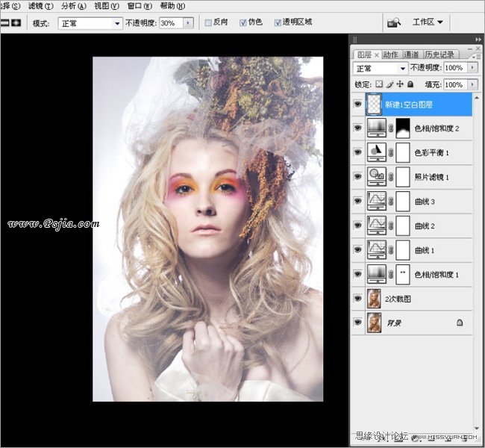
Task: Open the 模式 blend mode dropdown in options bar
Action: pos(117,23)
